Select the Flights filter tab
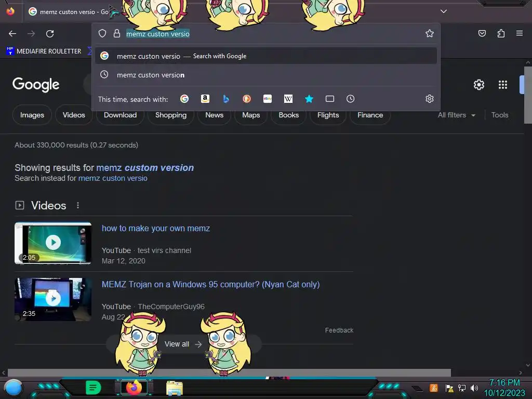Image resolution: width=532 pixels, height=399 pixels. tap(328, 115)
